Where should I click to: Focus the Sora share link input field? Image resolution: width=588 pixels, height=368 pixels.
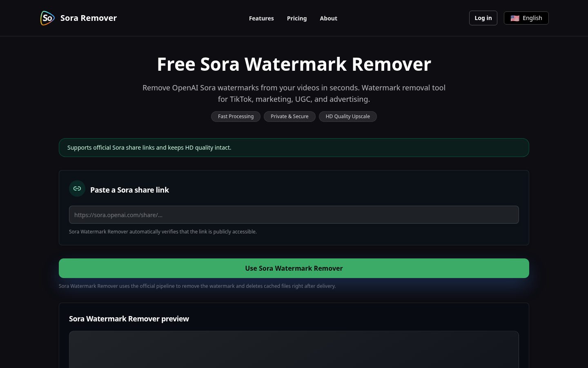pyautogui.click(x=294, y=215)
